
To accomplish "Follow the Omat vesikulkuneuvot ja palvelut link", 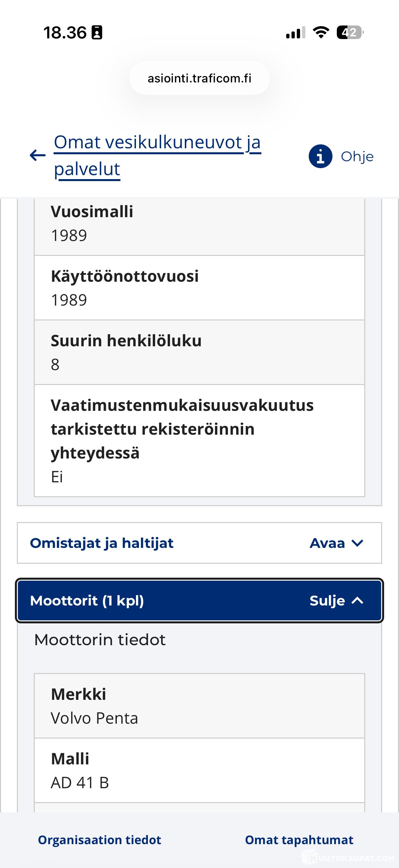I will tap(157, 155).
